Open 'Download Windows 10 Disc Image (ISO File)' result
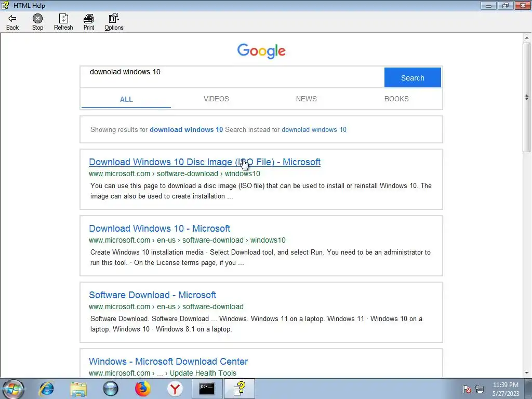The width and height of the screenshot is (532, 399). (x=205, y=162)
